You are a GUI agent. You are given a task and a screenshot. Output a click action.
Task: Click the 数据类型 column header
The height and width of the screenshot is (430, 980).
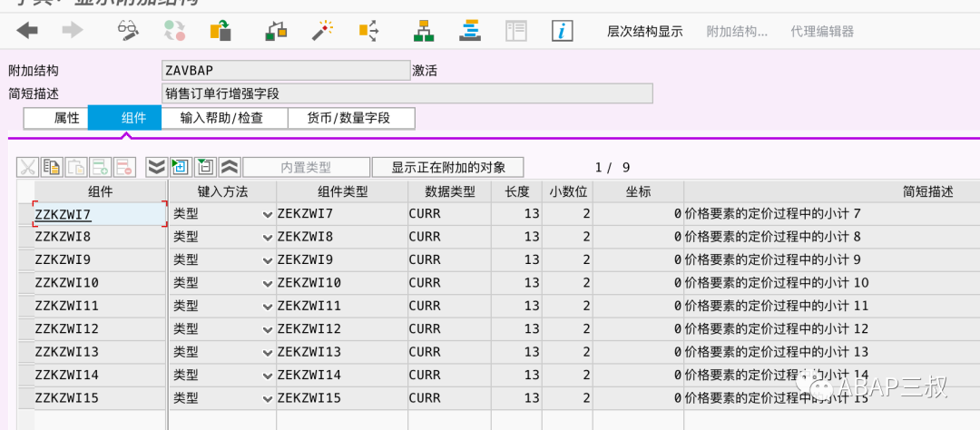[449, 192]
